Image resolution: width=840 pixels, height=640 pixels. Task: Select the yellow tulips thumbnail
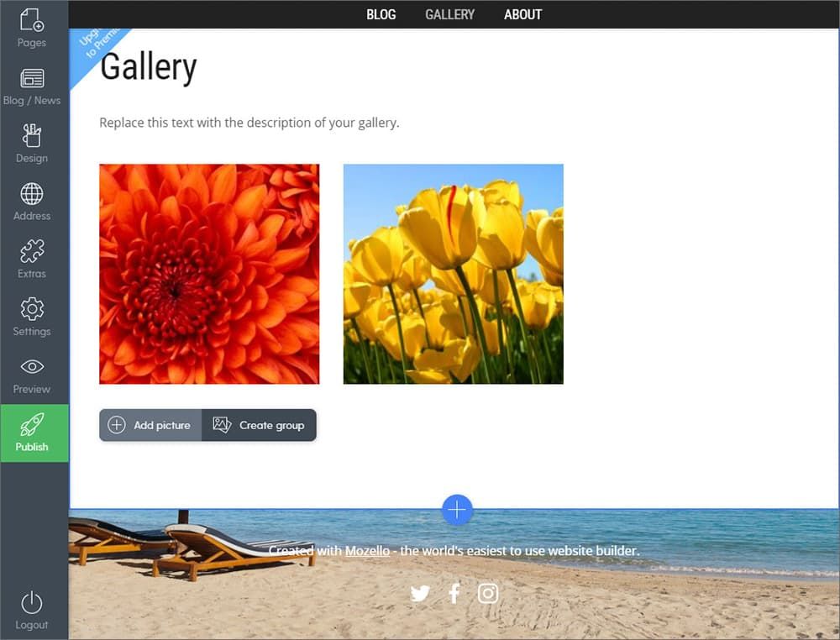(x=454, y=274)
